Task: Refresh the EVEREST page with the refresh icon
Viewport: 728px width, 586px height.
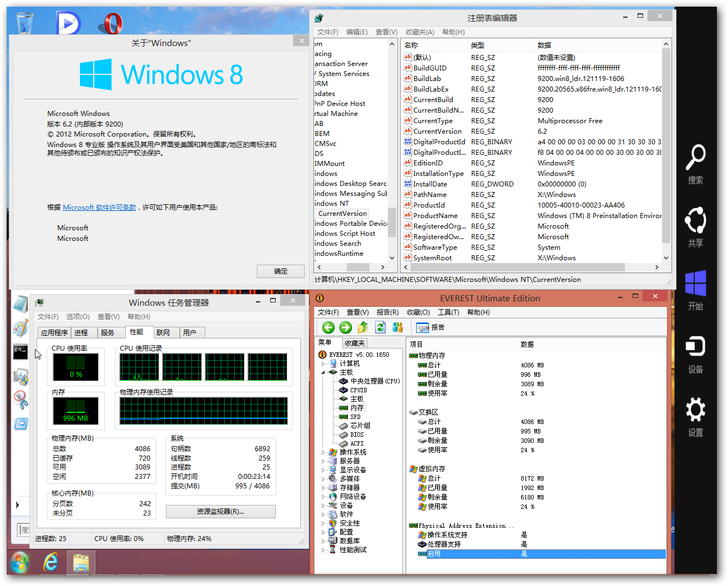Action: [x=380, y=327]
